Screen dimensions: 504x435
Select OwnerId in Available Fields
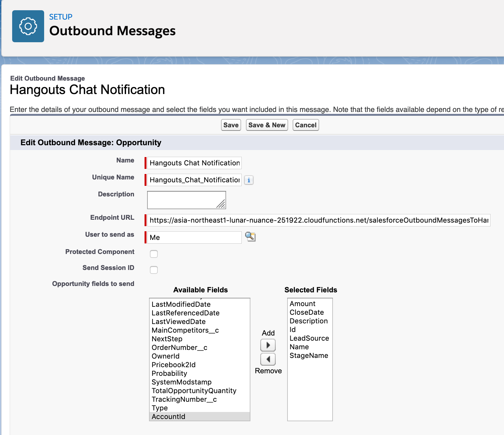200,356
